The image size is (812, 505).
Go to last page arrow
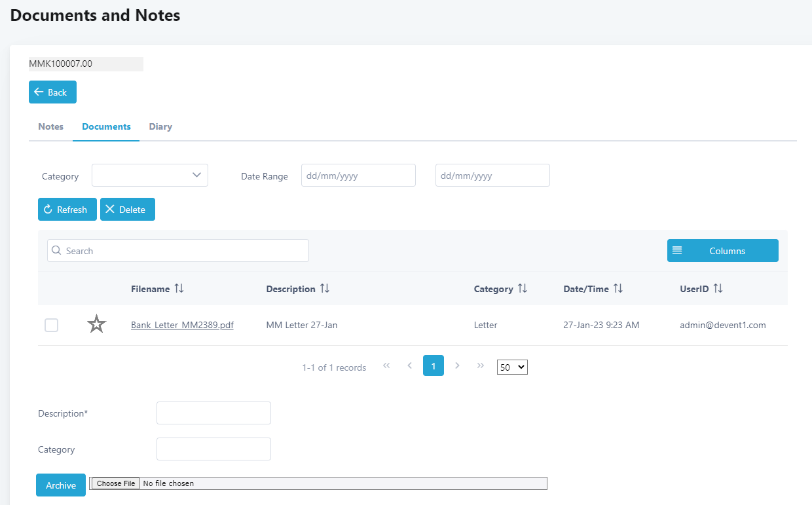481,365
